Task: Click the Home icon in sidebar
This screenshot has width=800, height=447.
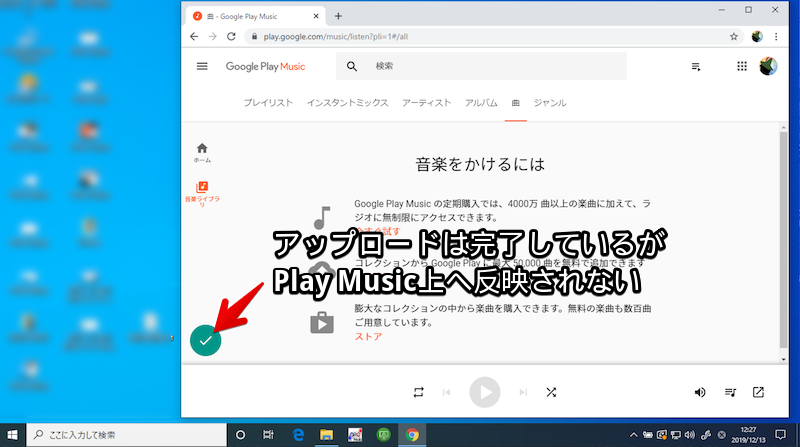Action: [x=202, y=148]
